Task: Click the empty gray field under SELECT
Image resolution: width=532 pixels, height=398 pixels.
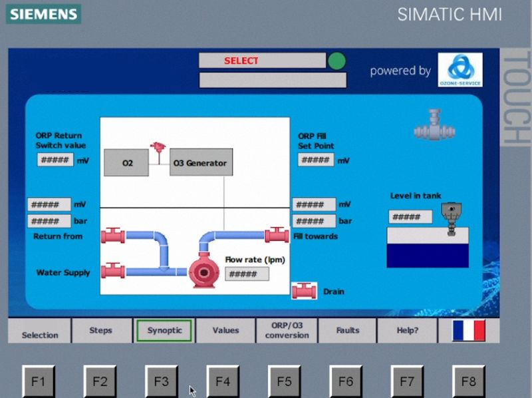Action: pos(273,80)
